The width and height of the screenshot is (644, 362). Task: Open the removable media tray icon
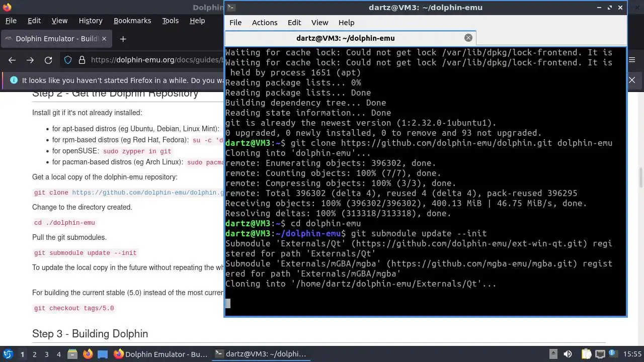coord(553,354)
